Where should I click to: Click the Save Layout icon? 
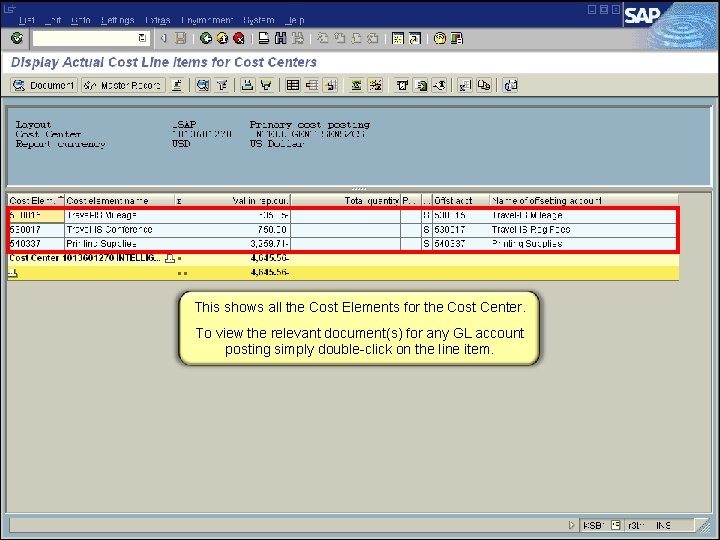(331, 85)
